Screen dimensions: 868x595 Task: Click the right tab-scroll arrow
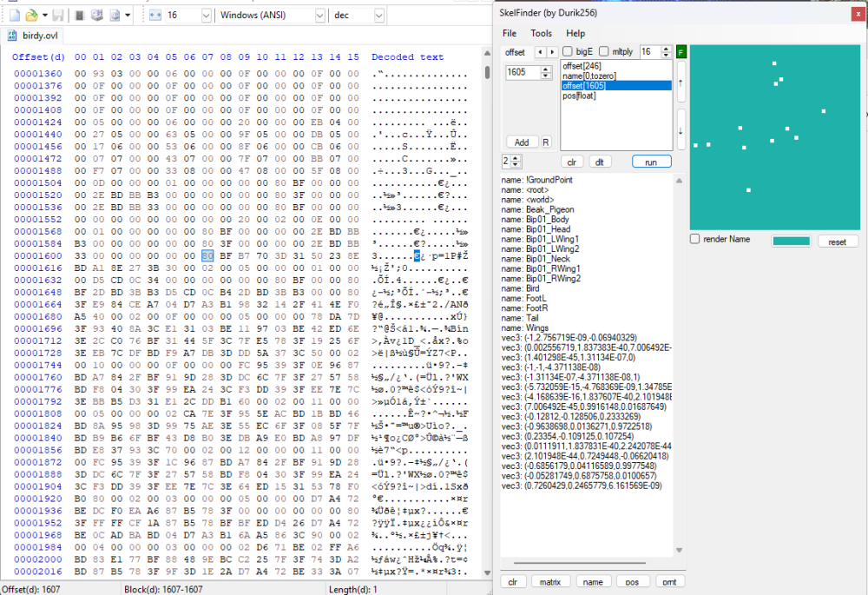552,52
